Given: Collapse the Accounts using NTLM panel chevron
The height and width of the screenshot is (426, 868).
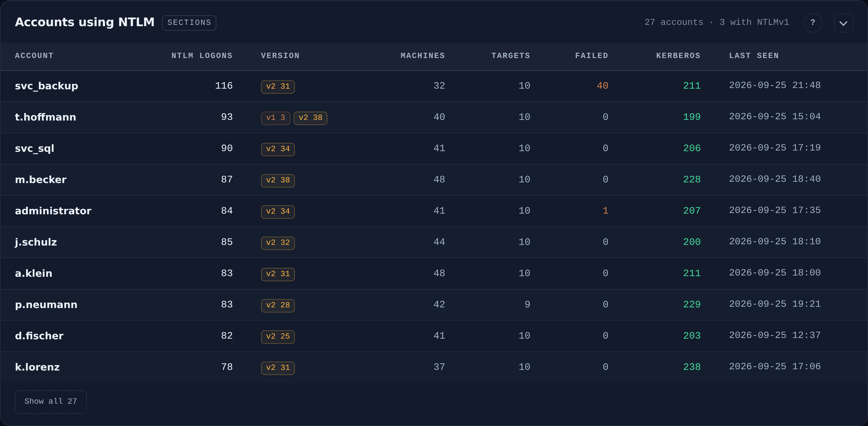Looking at the screenshot, I should tap(843, 23).
